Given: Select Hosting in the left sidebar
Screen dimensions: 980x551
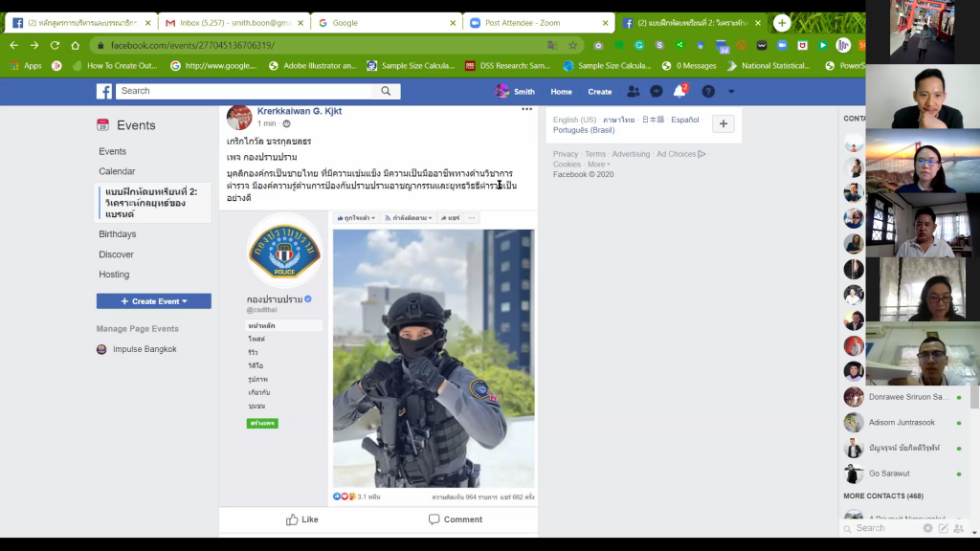Looking at the screenshot, I should click(x=114, y=275).
